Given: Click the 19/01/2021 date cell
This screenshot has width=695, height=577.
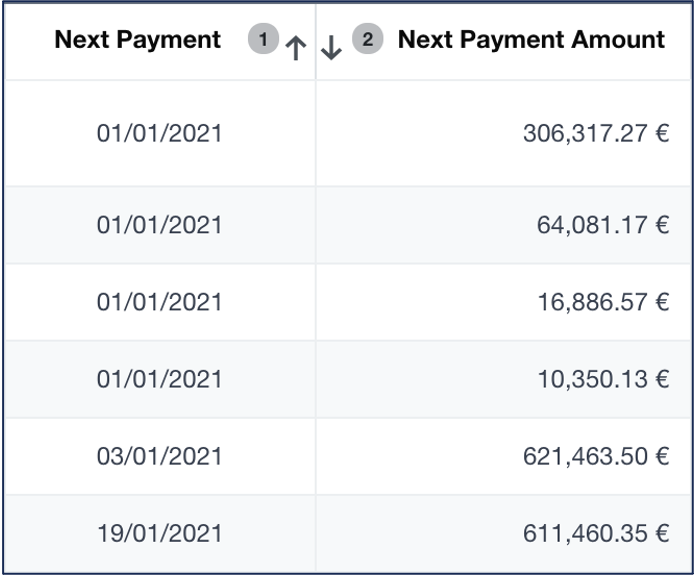Looking at the screenshot, I should tap(159, 533).
